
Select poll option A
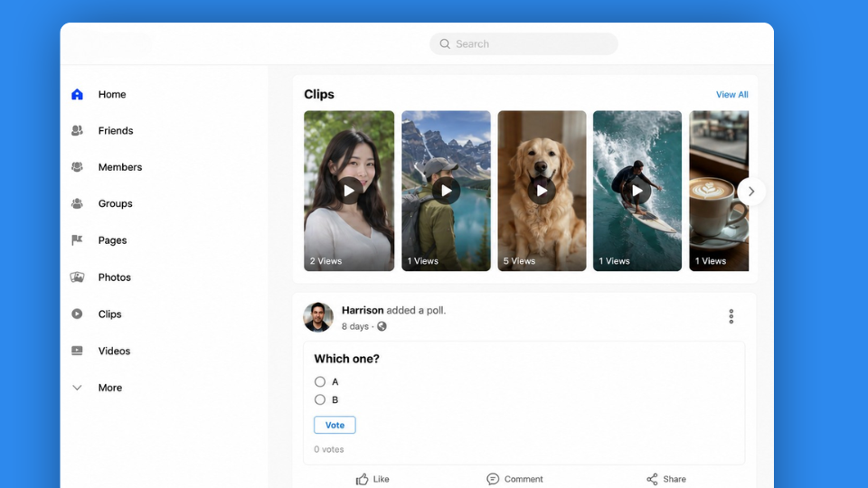[x=320, y=381]
